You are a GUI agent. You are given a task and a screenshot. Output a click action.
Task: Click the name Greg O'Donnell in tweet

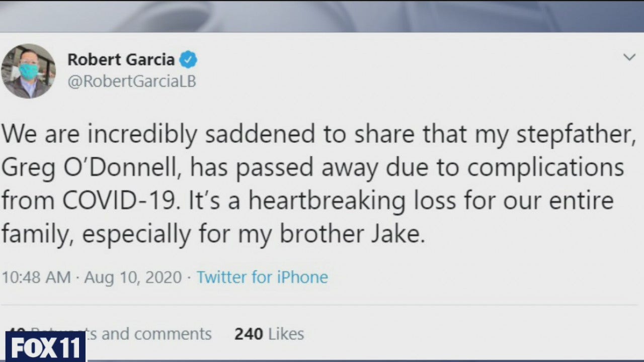click(x=92, y=168)
